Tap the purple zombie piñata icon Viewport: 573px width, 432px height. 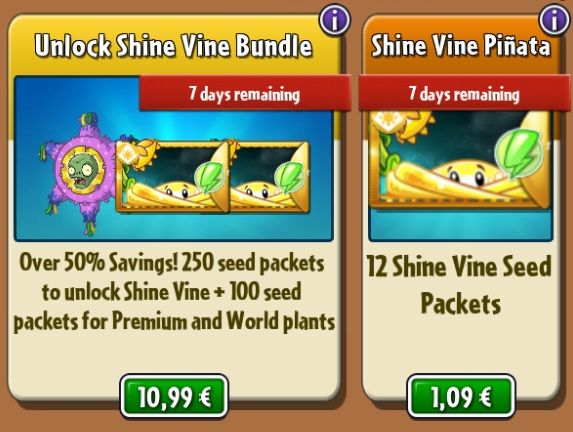(x=81, y=172)
